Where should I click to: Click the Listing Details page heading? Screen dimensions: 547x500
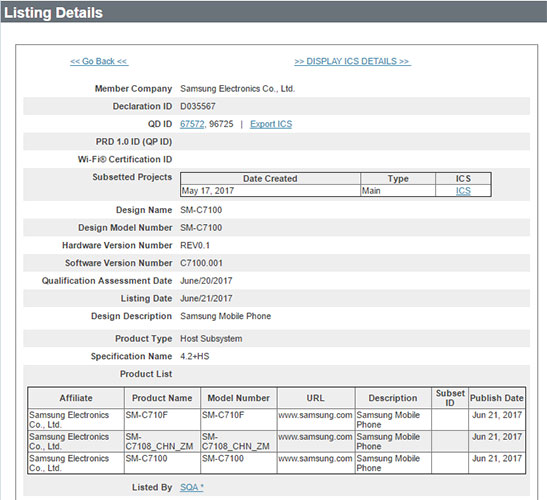(x=53, y=13)
